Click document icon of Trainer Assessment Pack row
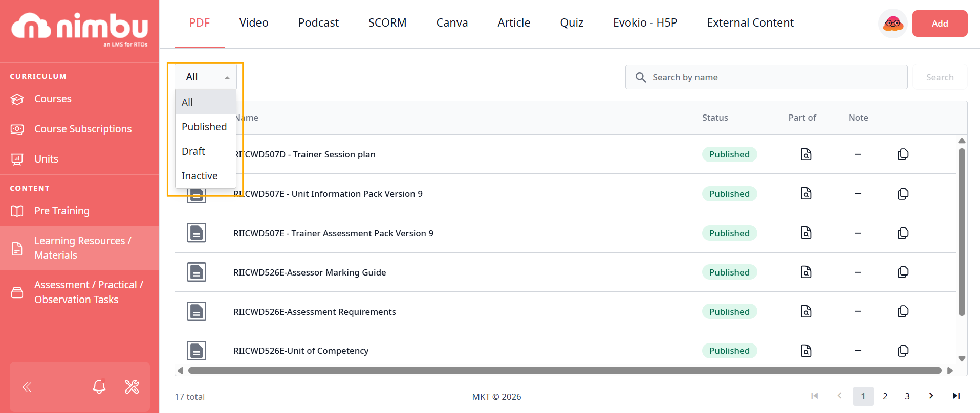Screen dimensions: 980x413 [197, 233]
